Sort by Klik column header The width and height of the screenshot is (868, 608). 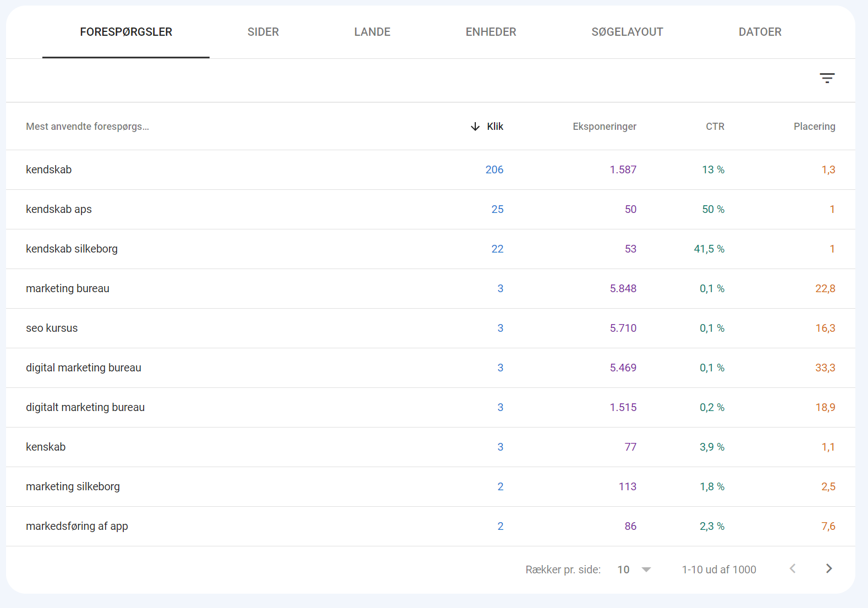coord(495,127)
